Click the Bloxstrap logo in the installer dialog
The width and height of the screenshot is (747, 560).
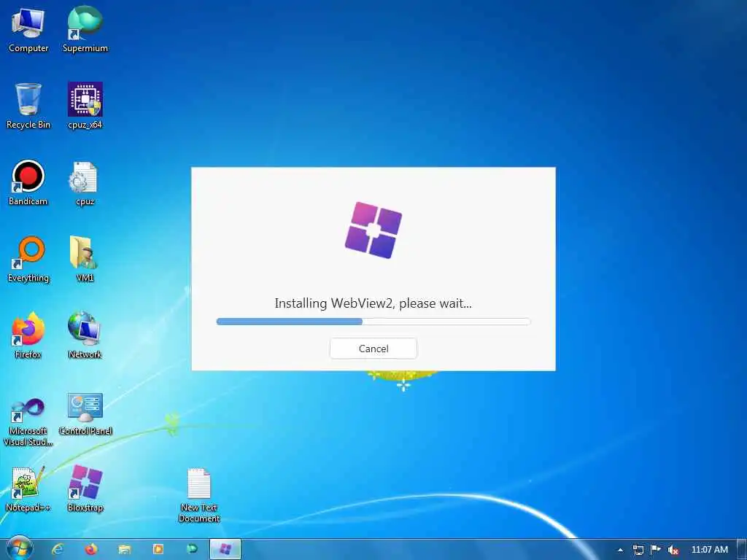pyautogui.click(x=373, y=230)
